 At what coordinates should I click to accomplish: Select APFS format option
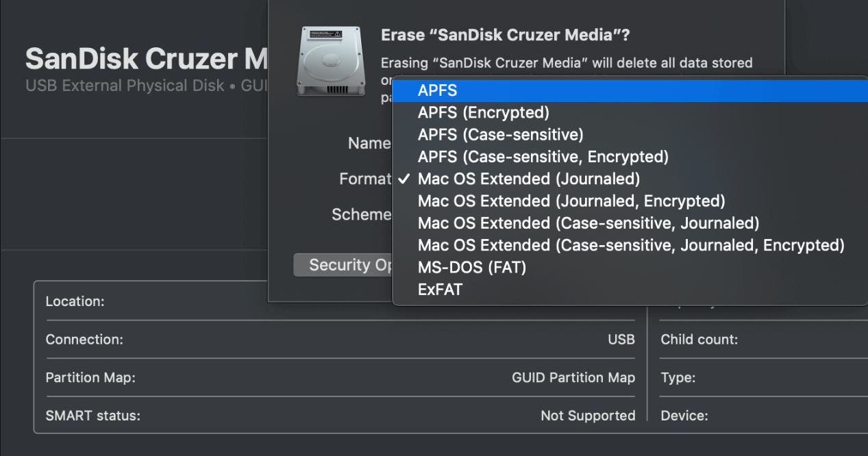pos(437,90)
